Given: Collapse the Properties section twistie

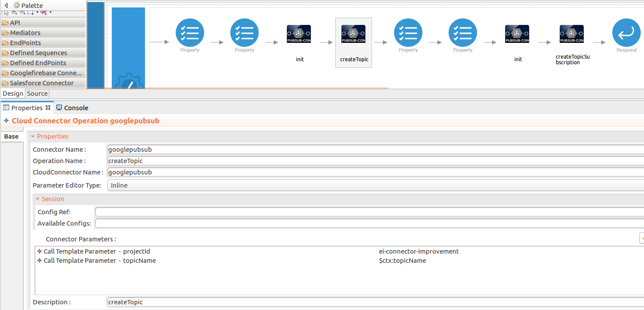Looking at the screenshot, I should pyautogui.click(x=33, y=136).
